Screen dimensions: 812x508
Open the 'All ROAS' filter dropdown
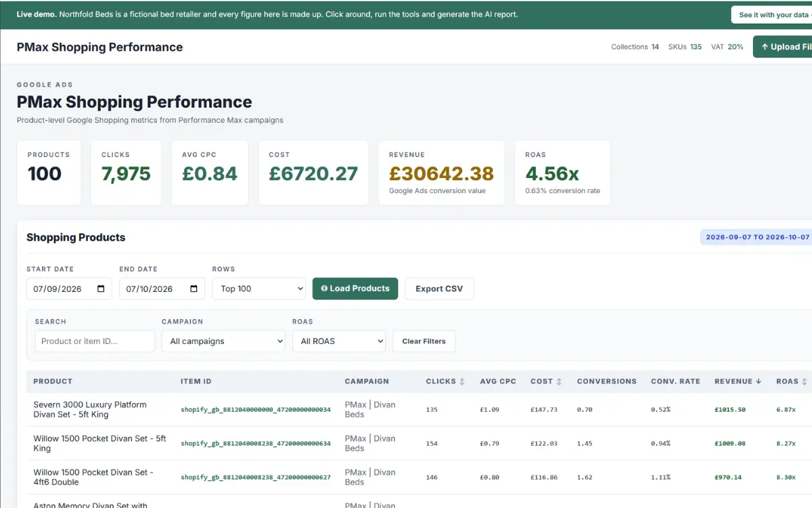click(339, 341)
